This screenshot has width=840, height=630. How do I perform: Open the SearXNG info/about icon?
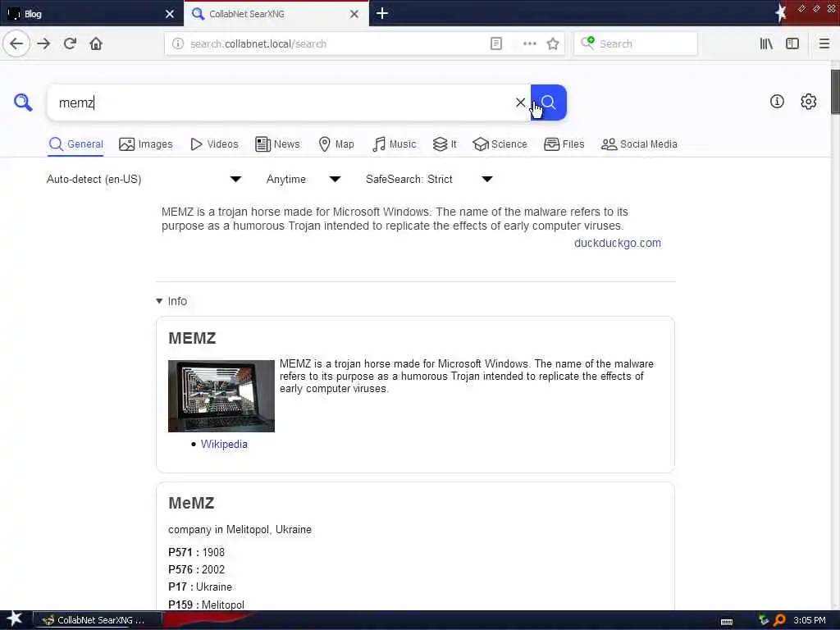pyautogui.click(x=777, y=101)
